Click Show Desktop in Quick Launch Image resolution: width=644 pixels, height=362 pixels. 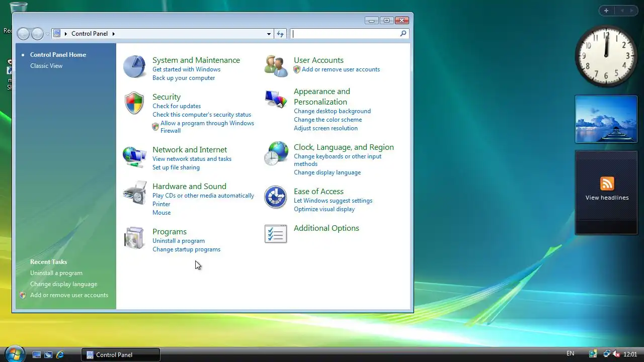click(37, 354)
